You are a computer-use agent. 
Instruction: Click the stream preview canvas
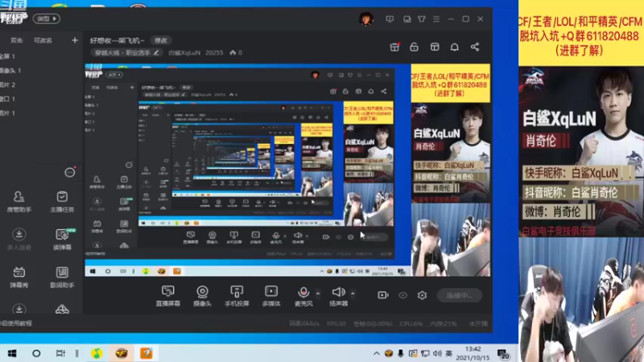(287, 170)
